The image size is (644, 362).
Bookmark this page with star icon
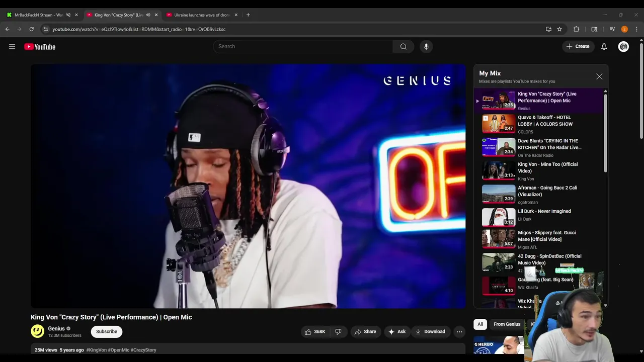click(x=559, y=29)
